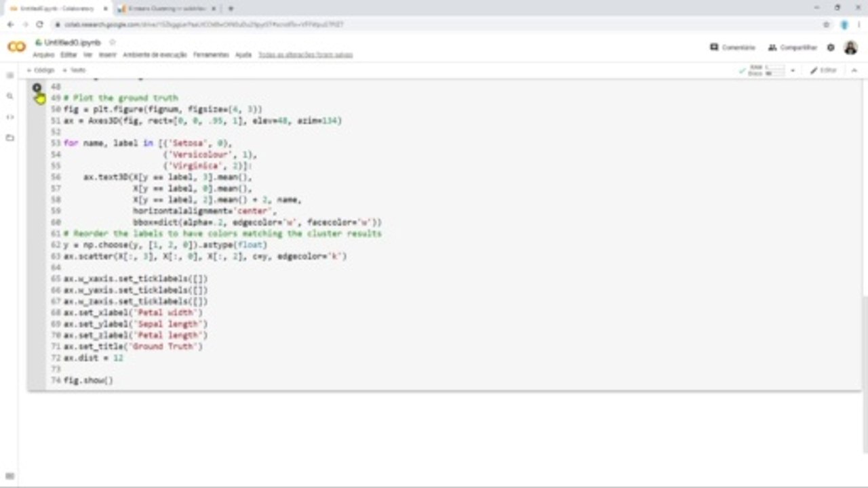Add a text cell with + Texto
The width and height of the screenshot is (868, 488).
point(74,70)
